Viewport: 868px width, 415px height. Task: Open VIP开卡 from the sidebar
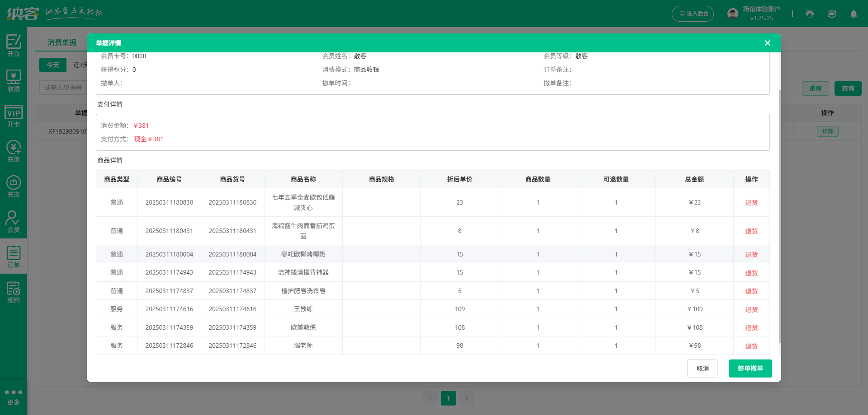14,116
